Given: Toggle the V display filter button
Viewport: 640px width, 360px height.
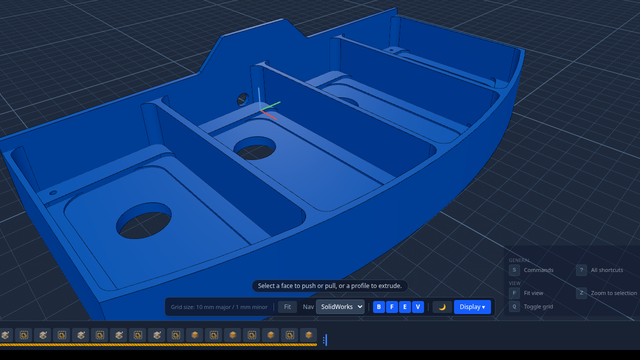Looking at the screenshot, I should pyautogui.click(x=418, y=307).
